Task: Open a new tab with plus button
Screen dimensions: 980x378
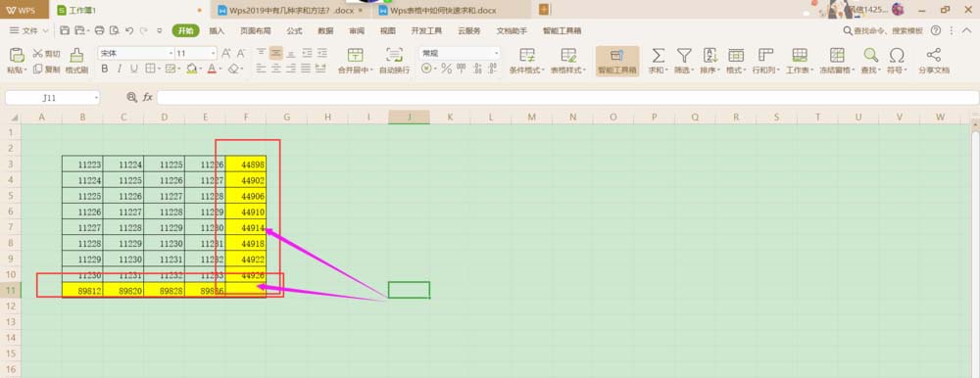Action: pos(544,10)
